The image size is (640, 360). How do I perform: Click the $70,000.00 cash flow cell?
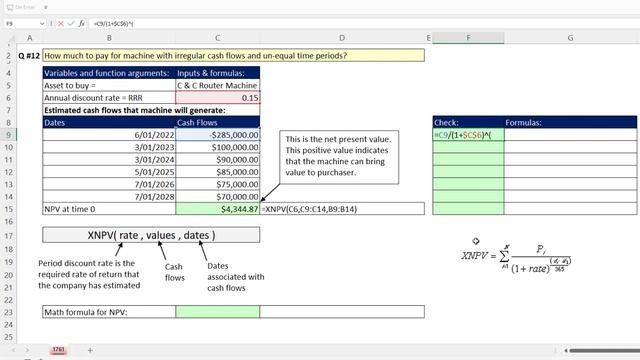click(218, 197)
